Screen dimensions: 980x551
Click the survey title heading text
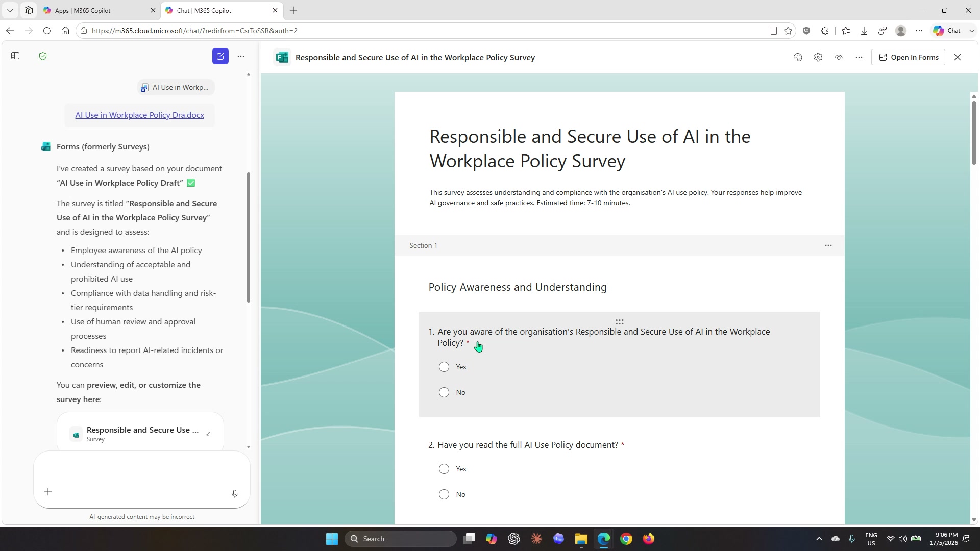pyautogui.click(x=590, y=148)
